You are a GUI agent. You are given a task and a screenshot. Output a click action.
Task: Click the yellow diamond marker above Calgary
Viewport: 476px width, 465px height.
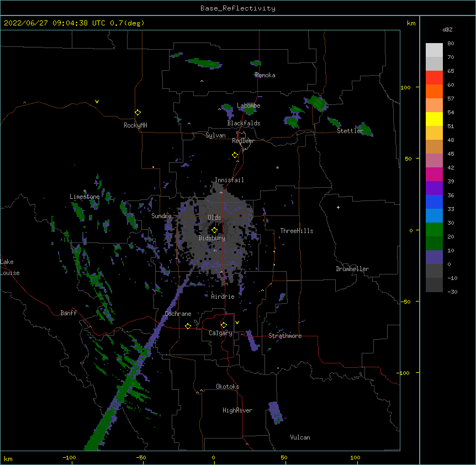(224, 325)
